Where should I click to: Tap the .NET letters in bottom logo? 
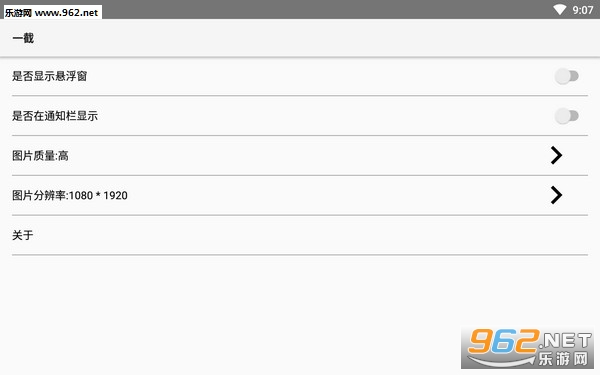pyautogui.click(x=566, y=340)
